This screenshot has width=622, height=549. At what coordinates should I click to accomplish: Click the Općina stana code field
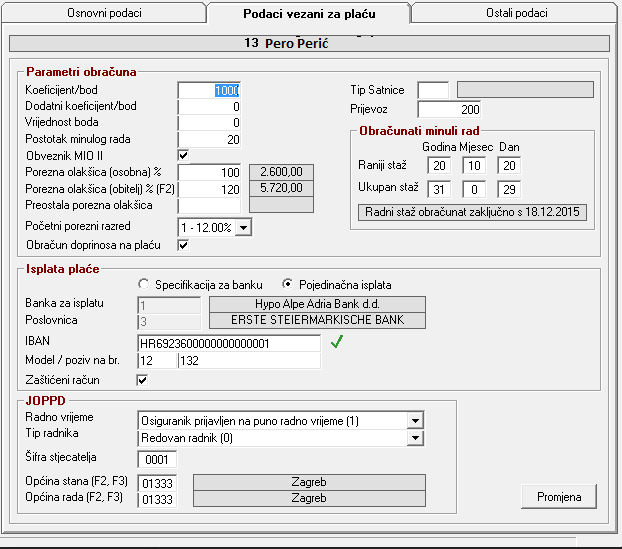click(158, 483)
